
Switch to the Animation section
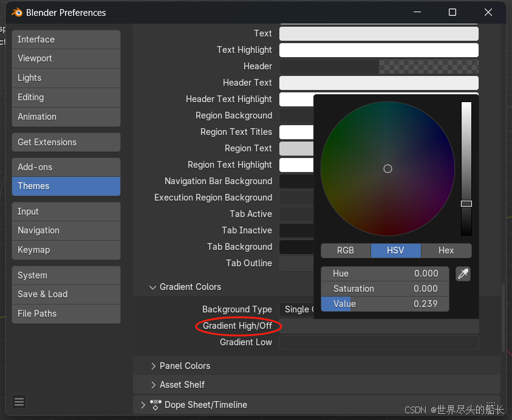click(66, 117)
